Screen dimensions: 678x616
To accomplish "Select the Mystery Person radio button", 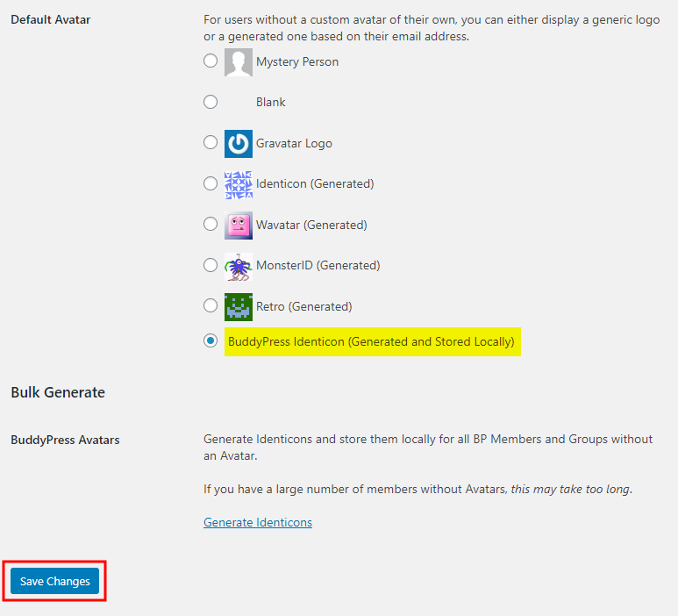I will (x=211, y=61).
